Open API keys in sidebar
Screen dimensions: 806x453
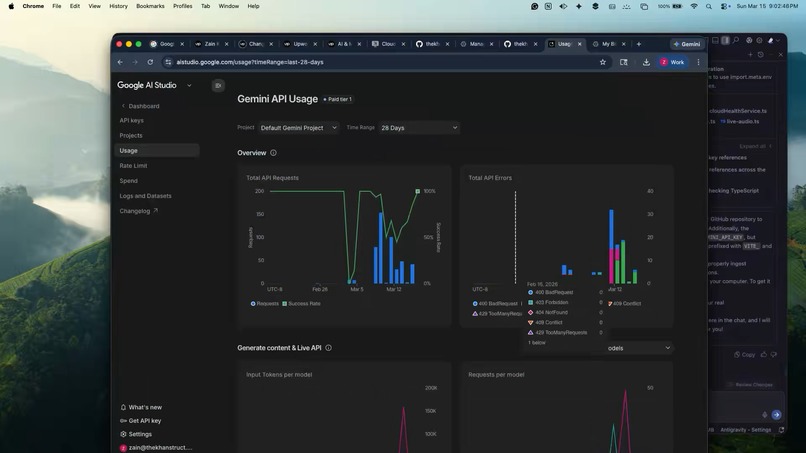[x=132, y=120]
